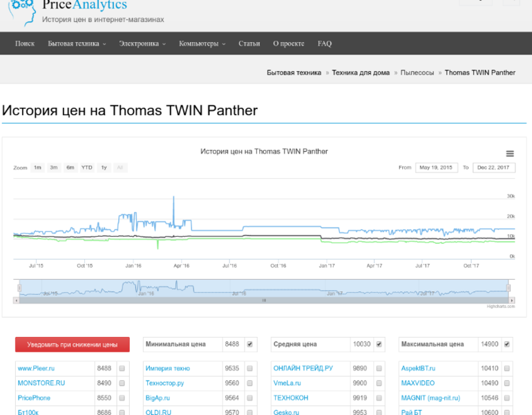Click the To date field
Image resolution: width=532 pixels, height=415 pixels.
[494, 168]
